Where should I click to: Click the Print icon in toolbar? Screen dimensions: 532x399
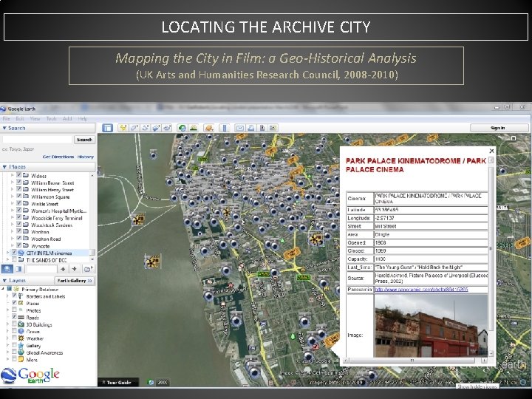[250, 128]
